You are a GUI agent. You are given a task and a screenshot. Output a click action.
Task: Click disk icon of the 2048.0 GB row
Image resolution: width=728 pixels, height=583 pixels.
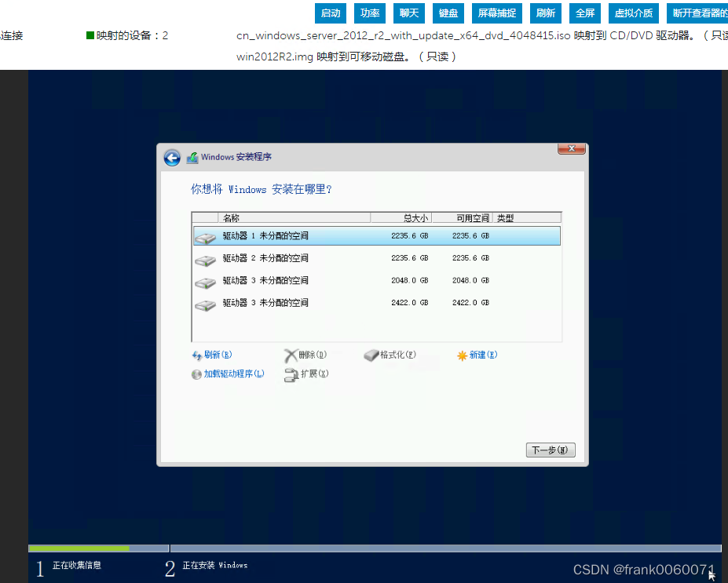pyautogui.click(x=205, y=282)
